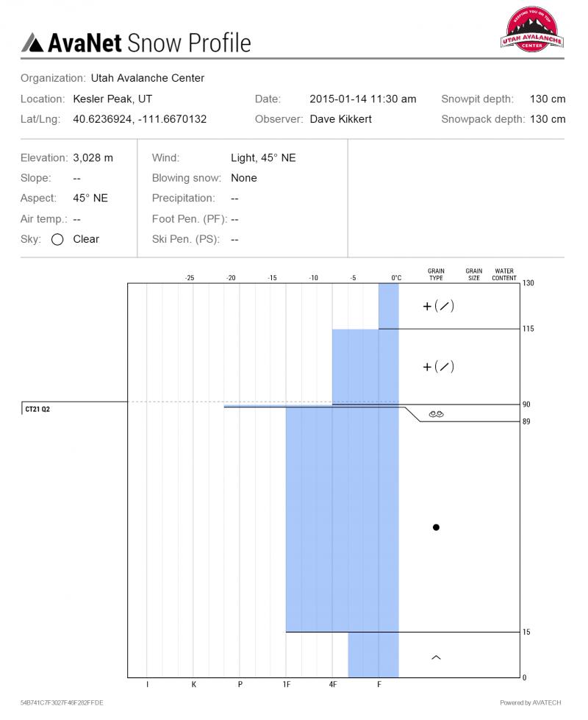Image resolution: width=588 pixels, height=720 pixels.
Task: Select the CT21 Q2 stability test label
Action: pyautogui.click(x=37, y=409)
